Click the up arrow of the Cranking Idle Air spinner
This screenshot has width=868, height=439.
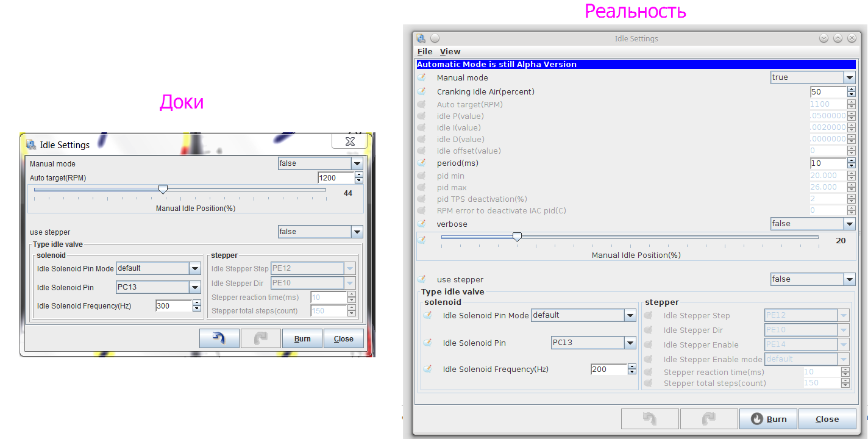(x=851, y=89)
